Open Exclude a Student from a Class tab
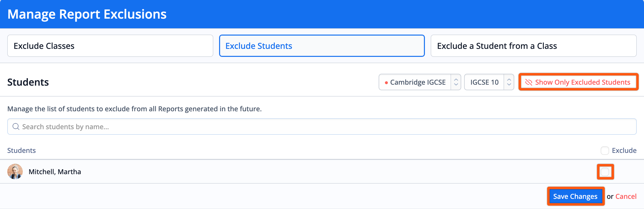The image size is (644, 209). tap(534, 46)
